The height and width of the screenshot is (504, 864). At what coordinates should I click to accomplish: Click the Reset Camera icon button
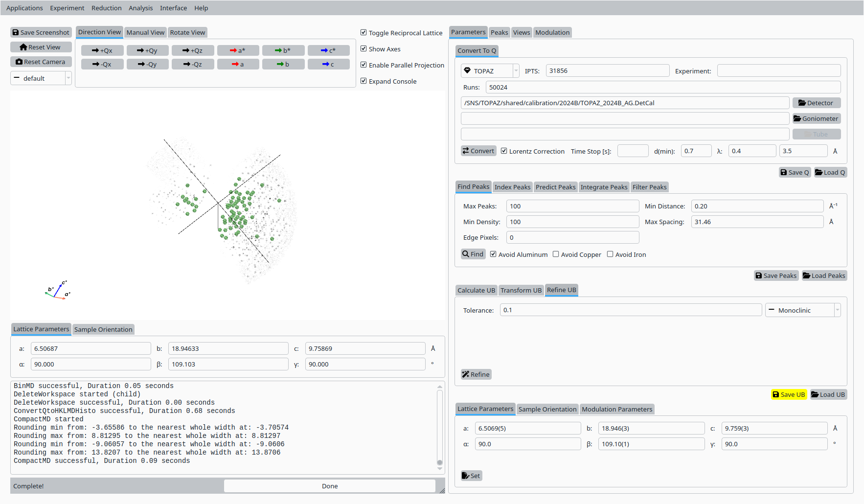41,62
